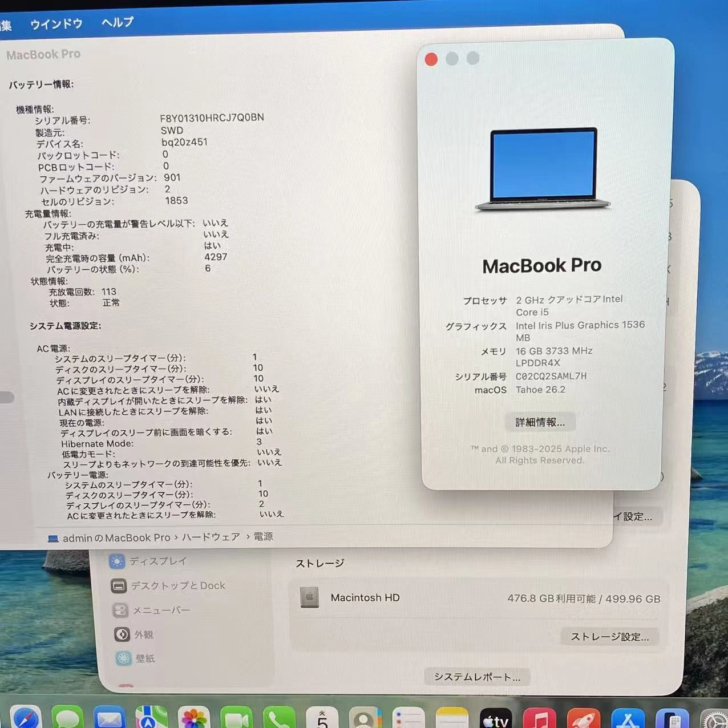
Task: Launch Mail from the Dock
Action: pos(110,718)
